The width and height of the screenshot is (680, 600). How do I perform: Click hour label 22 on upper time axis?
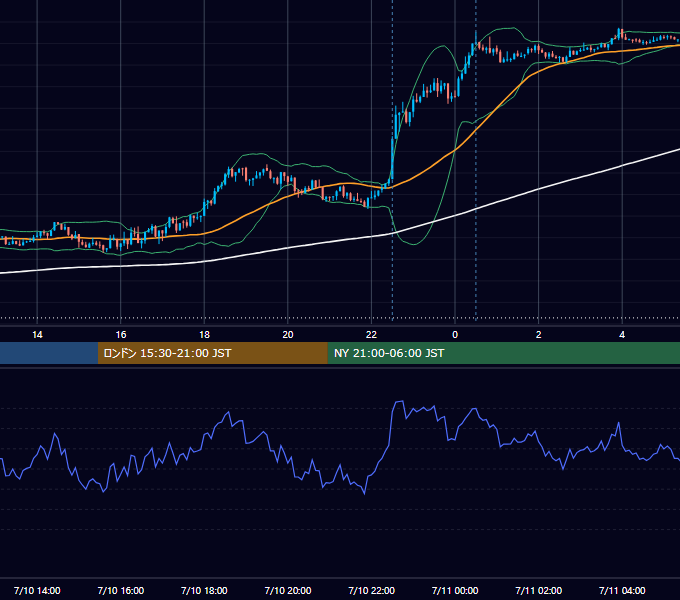coord(372,335)
